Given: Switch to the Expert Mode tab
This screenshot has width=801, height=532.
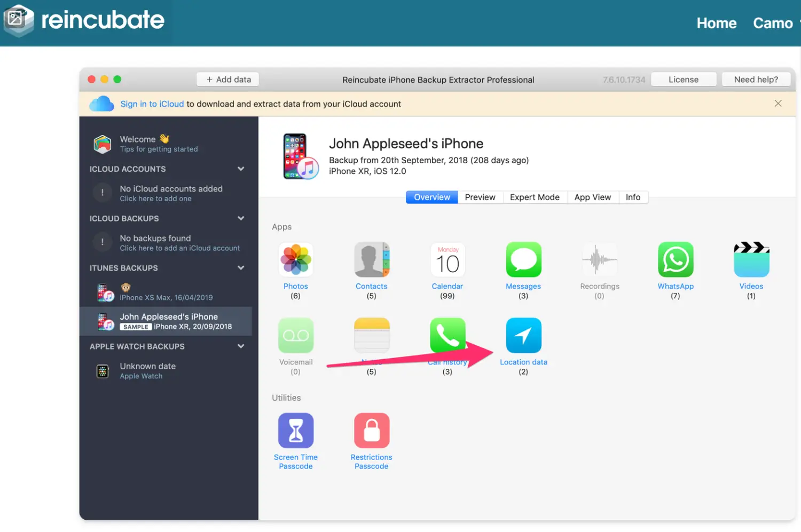Looking at the screenshot, I should click(535, 197).
